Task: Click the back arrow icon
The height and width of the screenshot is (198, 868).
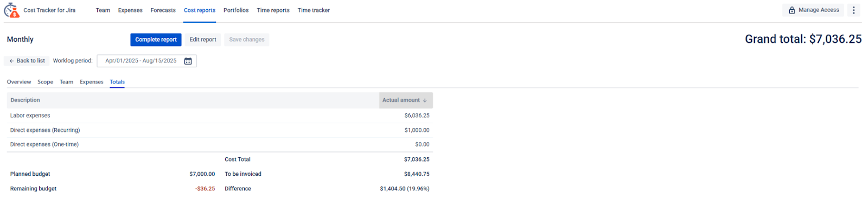Action: [x=12, y=61]
